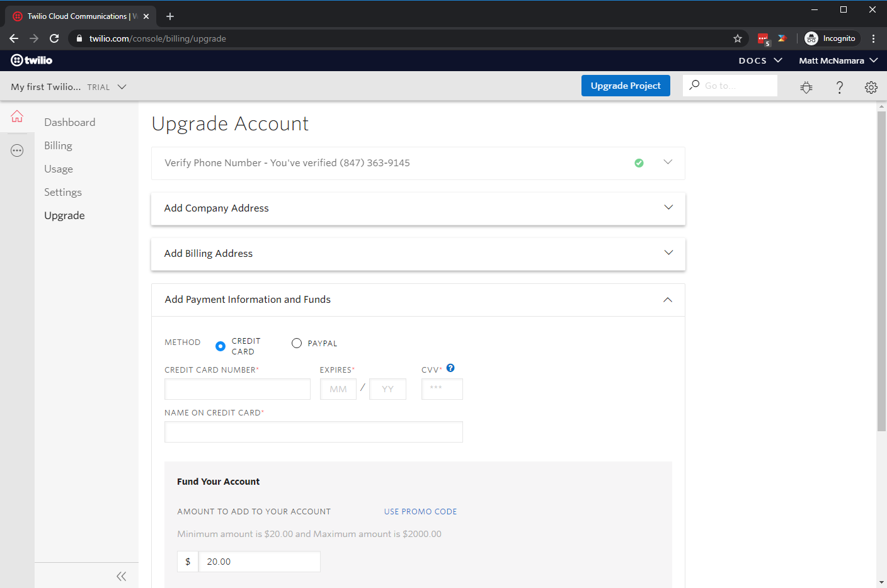
Task: Expand the Verify Phone Number section
Action: 418,163
